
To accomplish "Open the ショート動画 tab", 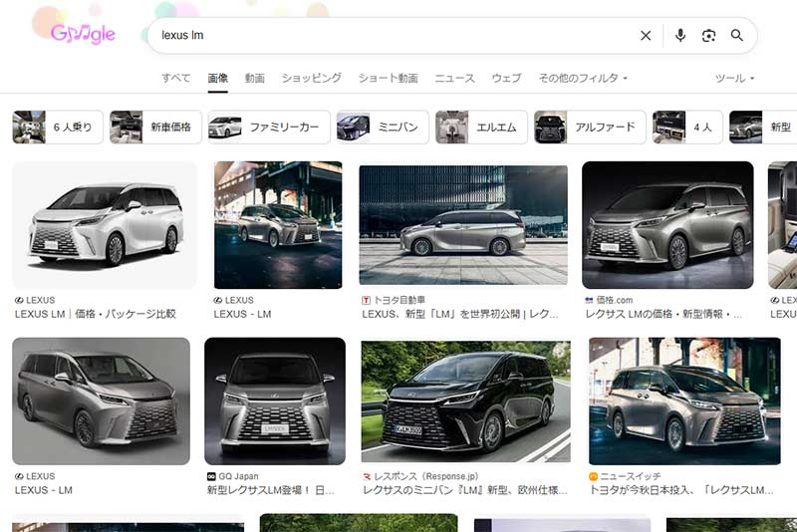I will pos(388,78).
